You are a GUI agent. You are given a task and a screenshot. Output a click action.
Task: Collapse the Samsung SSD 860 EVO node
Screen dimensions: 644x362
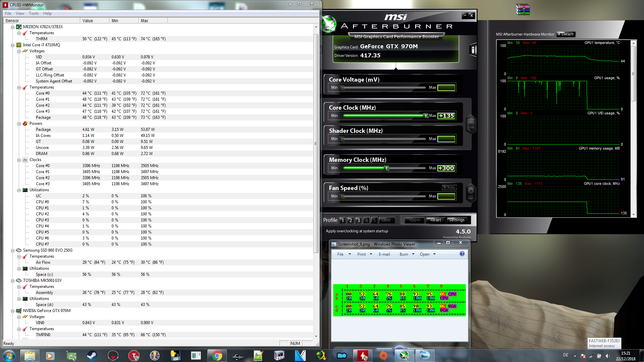pyautogui.click(x=13, y=250)
